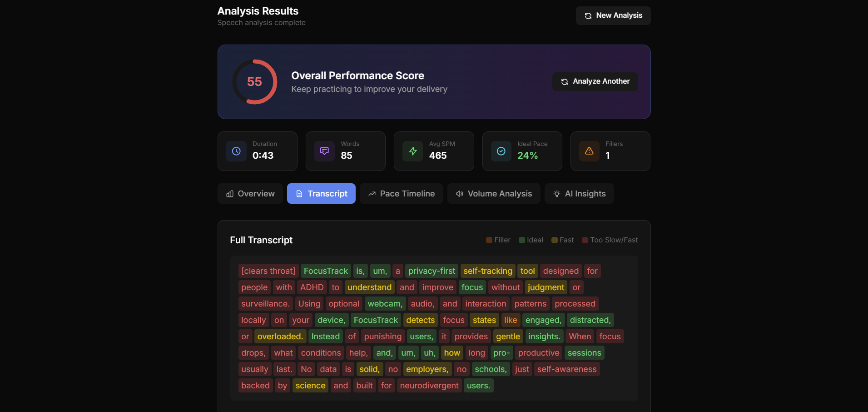
Task: Click the Analysis Results page title
Action: pos(258,11)
